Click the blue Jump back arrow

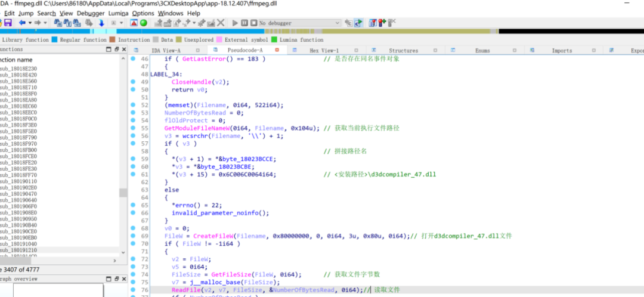[22, 23]
